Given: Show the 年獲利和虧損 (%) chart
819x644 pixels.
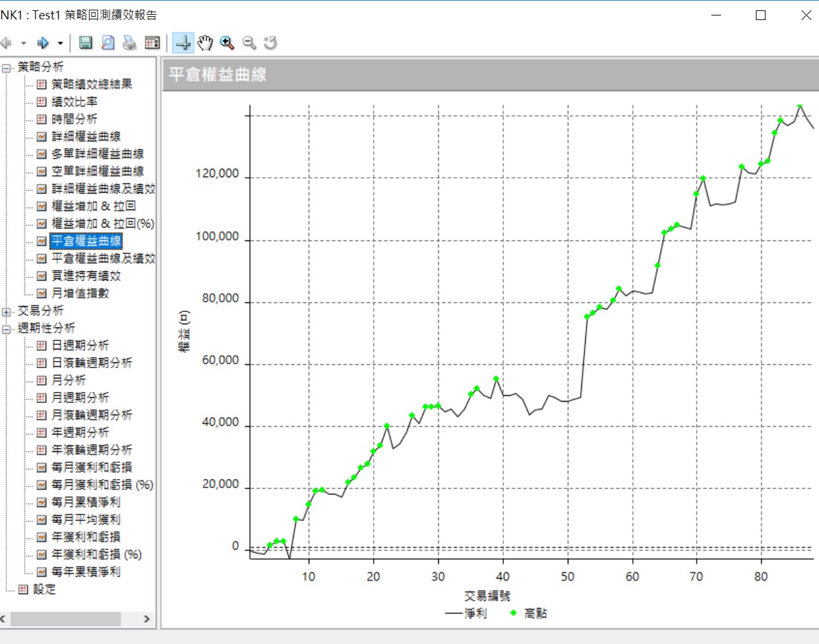Looking at the screenshot, I should click(x=97, y=554).
